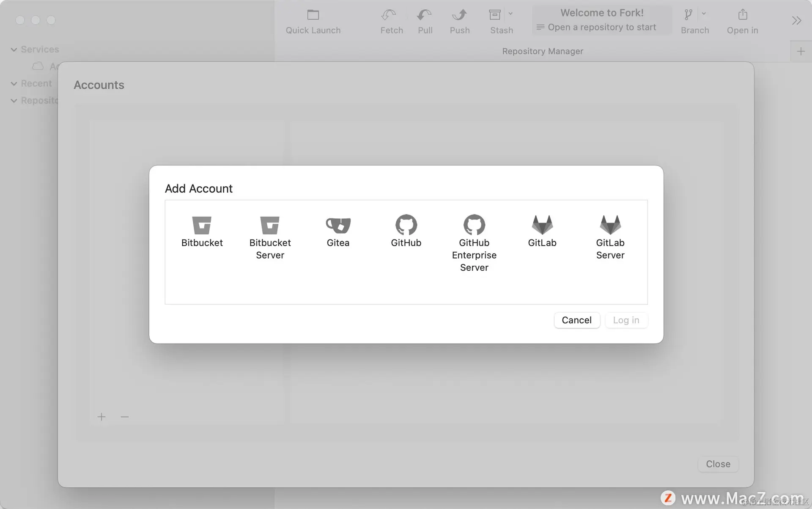Viewport: 812px width, 509px height.
Task: Click the Fetch toolbar icon
Action: pos(389,15)
